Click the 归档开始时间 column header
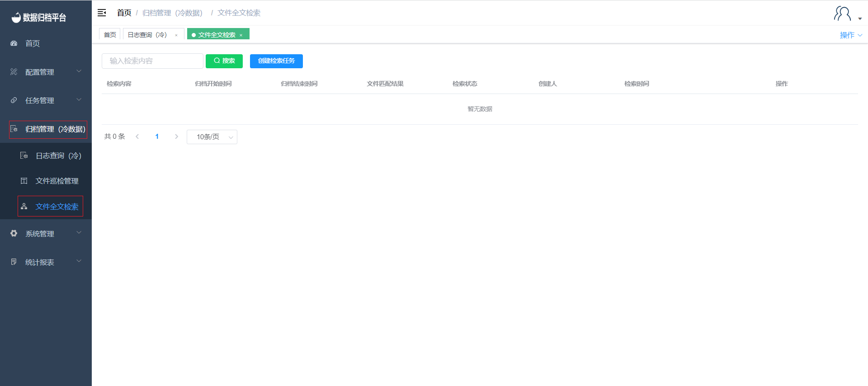 click(x=213, y=84)
